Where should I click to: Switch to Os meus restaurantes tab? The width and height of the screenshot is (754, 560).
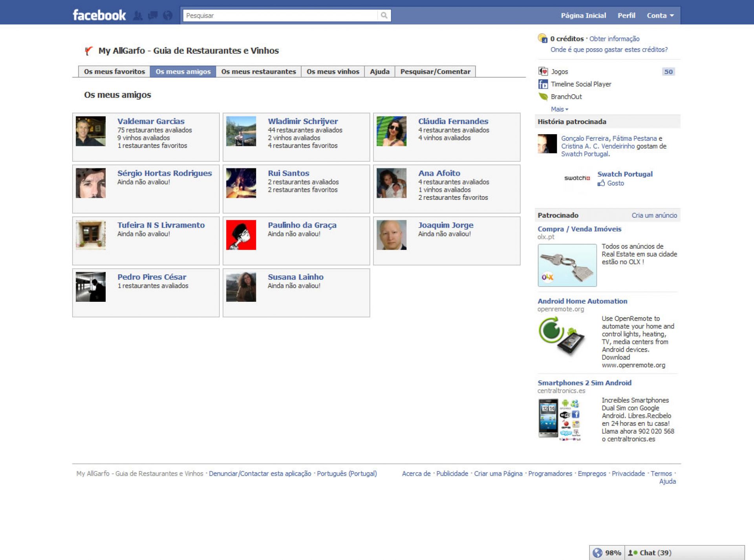point(258,71)
